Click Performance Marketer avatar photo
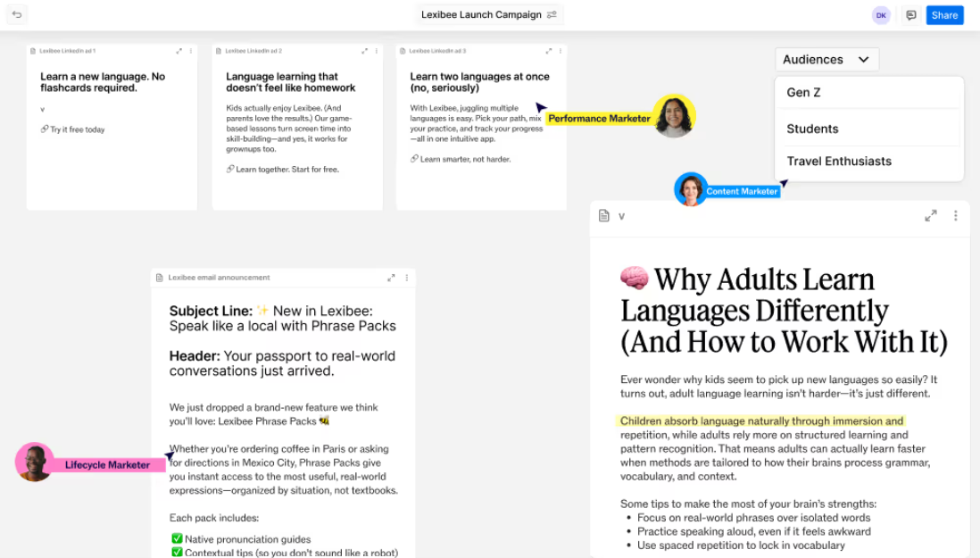Screen dimensions: 980x558 point(674,115)
